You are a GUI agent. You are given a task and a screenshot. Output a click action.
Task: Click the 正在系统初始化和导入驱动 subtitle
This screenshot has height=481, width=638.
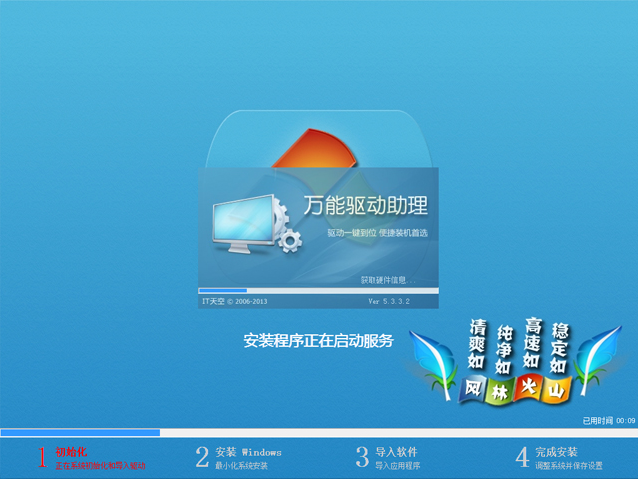101,466
